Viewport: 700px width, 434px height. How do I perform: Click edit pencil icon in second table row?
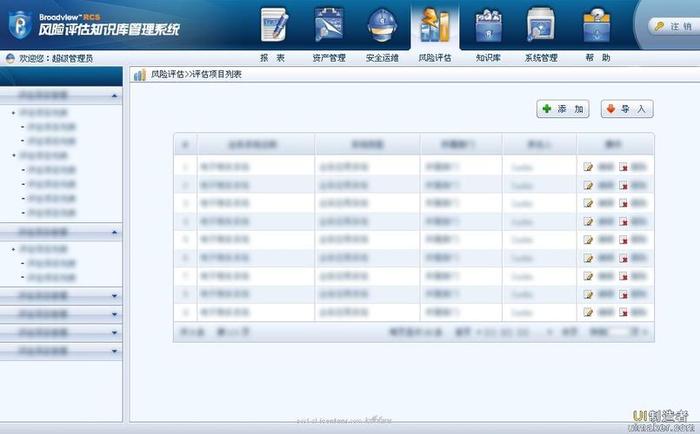588,185
